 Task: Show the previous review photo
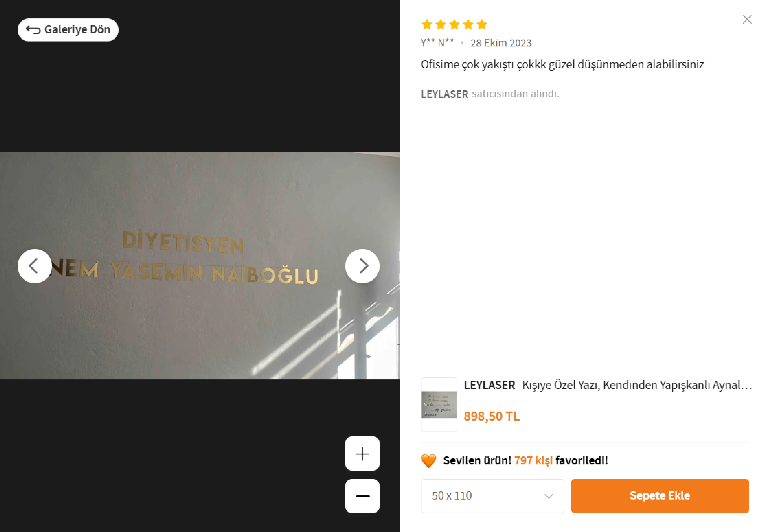(x=34, y=266)
